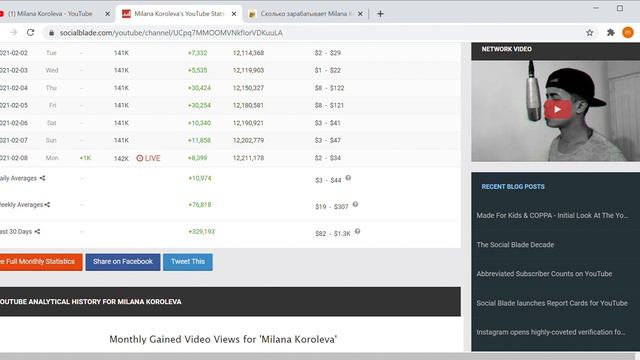This screenshot has width=640, height=360.
Task: Close the Social Blade stats tab
Action: tap(234, 14)
